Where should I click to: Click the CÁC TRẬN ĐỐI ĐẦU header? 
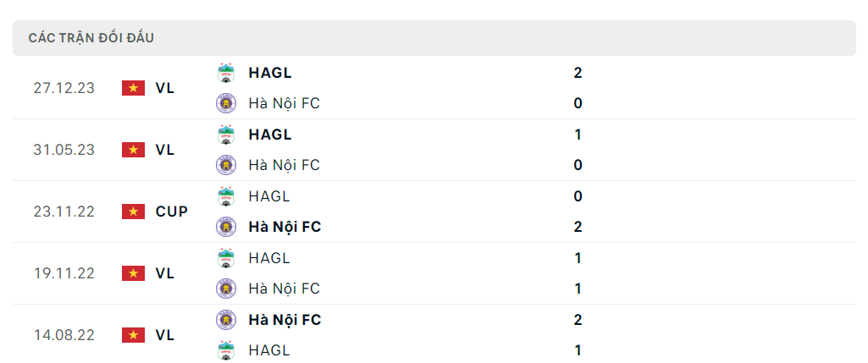pos(91,38)
